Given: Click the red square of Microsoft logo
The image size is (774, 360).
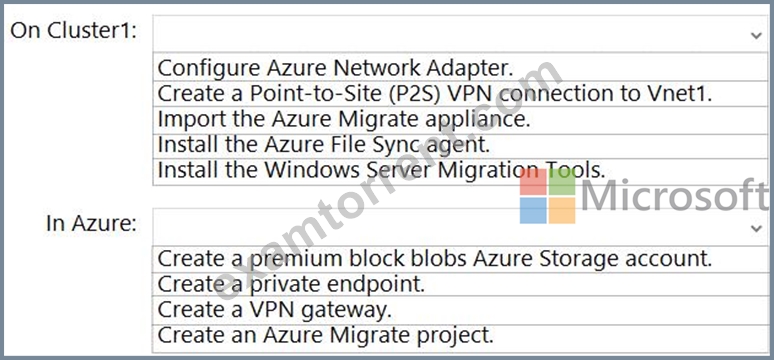Looking at the screenshot, I should point(533,182).
